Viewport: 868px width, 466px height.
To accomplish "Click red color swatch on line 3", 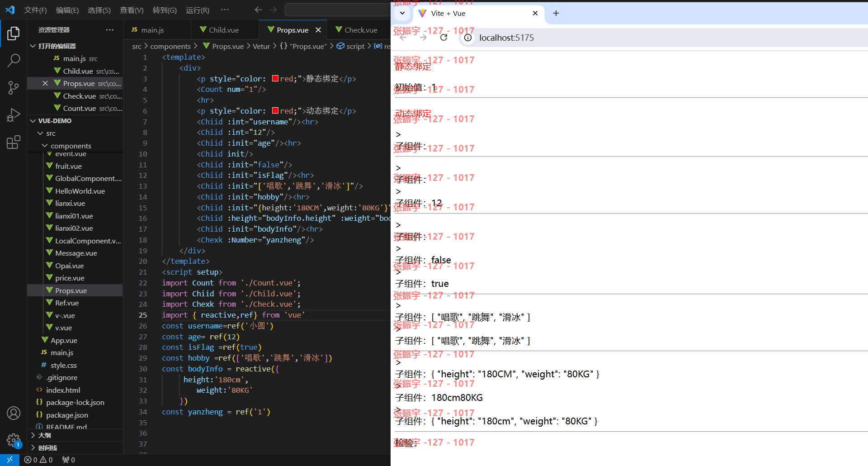I will (x=275, y=78).
